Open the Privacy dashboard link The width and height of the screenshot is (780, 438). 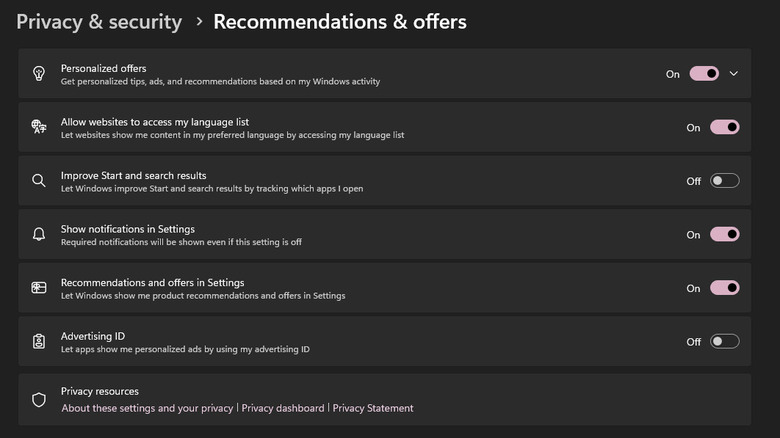click(283, 408)
